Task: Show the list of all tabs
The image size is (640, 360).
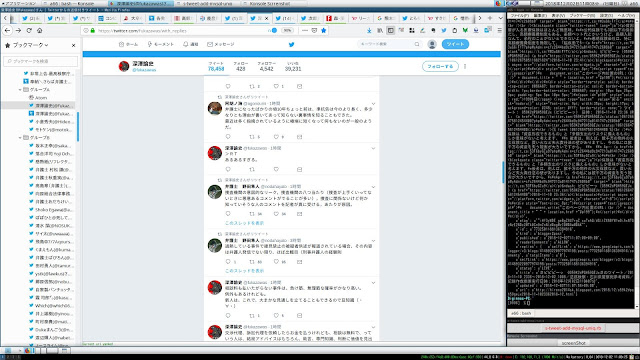Action: point(500,18)
